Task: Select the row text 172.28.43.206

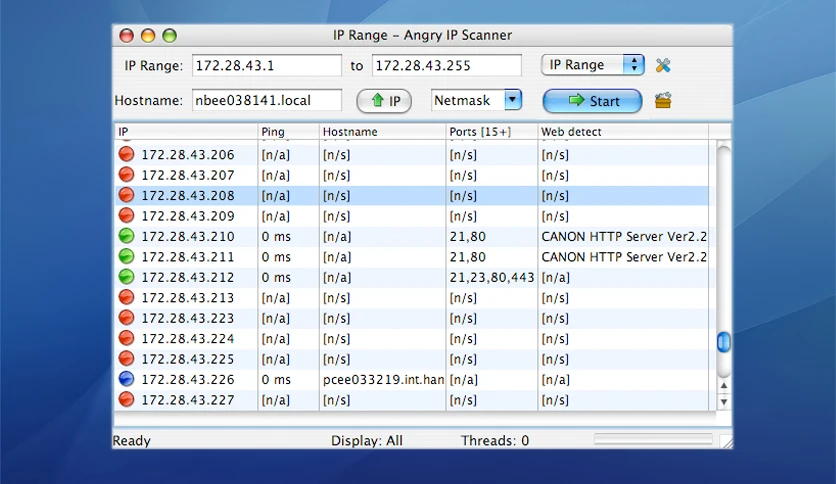Action: point(188,155)
